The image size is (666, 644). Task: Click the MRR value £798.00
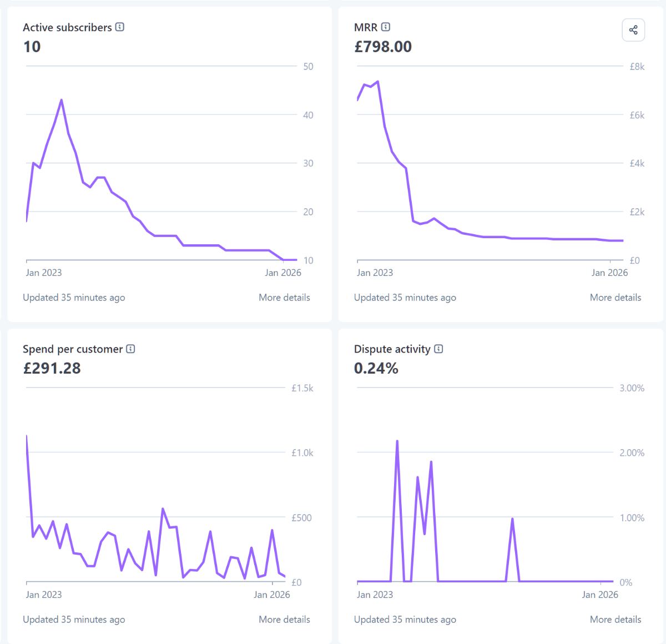coord(383,47)
